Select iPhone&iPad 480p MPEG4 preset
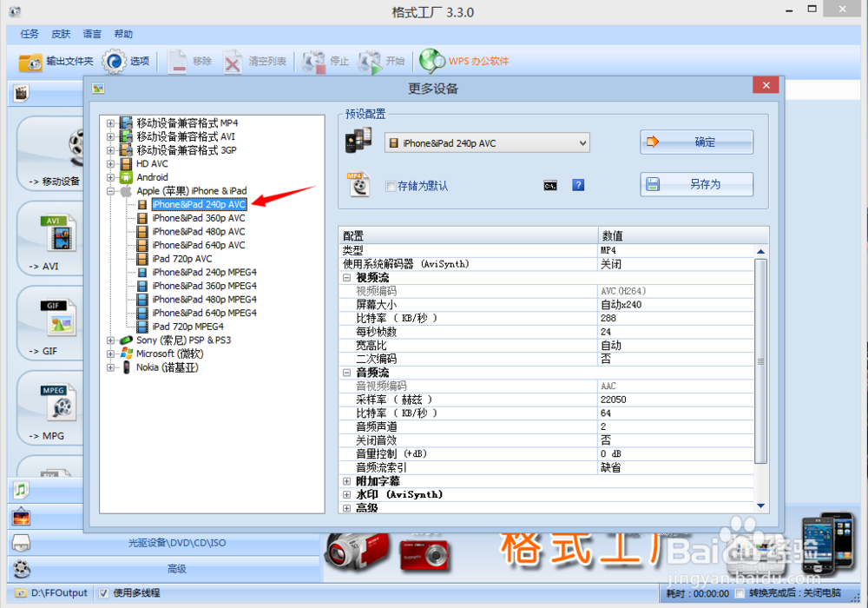This screenshot has width=868, height=608. (204, 300)
